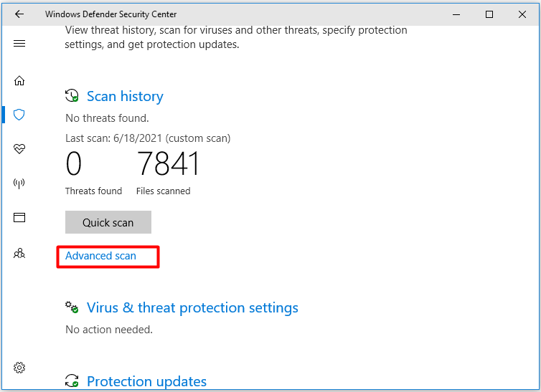
Task: Open the Advanced scan link
Action: pyautogui.click(x=100, y=256)
